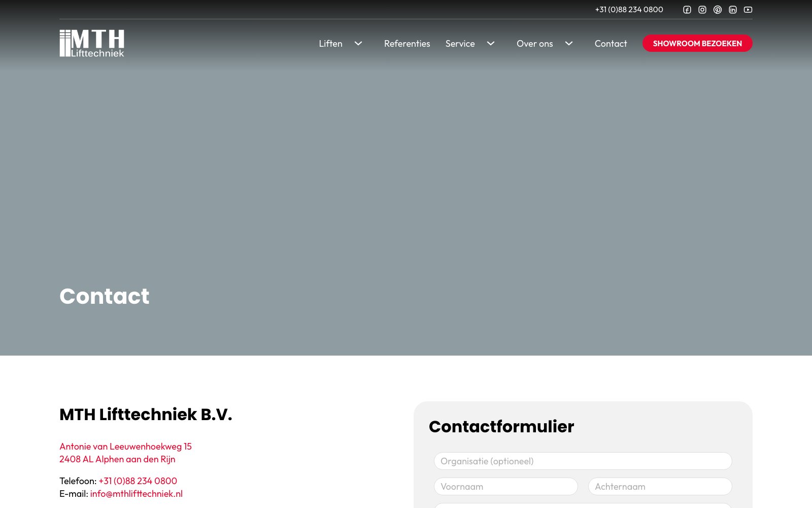Focus the Achternaam input field
The height and width of the screenshot is (508, 812).
coord(660,487)
